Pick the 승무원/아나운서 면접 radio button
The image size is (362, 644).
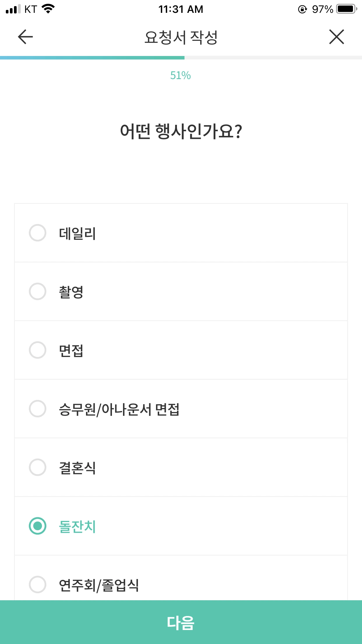tap(38, 409)
